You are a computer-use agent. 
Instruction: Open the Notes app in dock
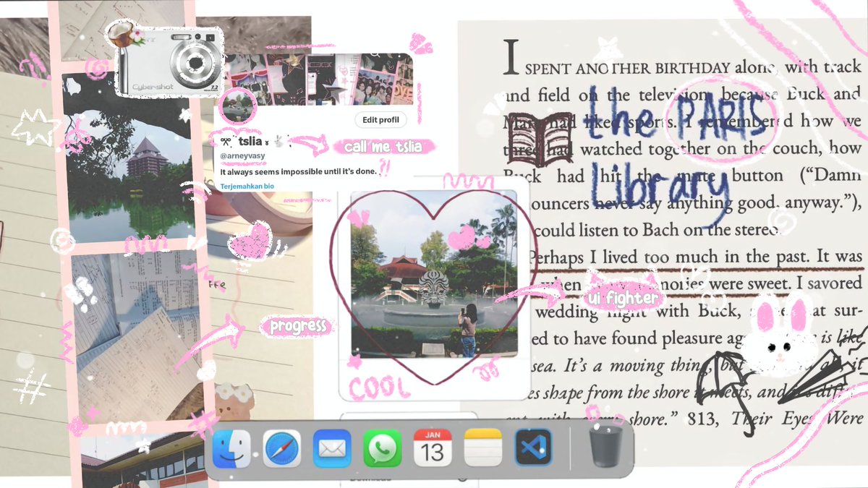click(x=482, y=448)
